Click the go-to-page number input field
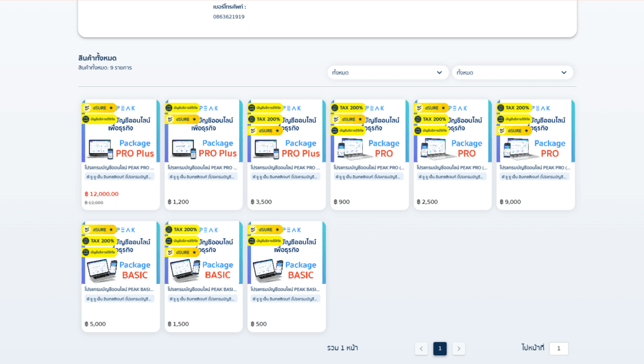Viewport: 644px width, 364px height. [558, 349]
